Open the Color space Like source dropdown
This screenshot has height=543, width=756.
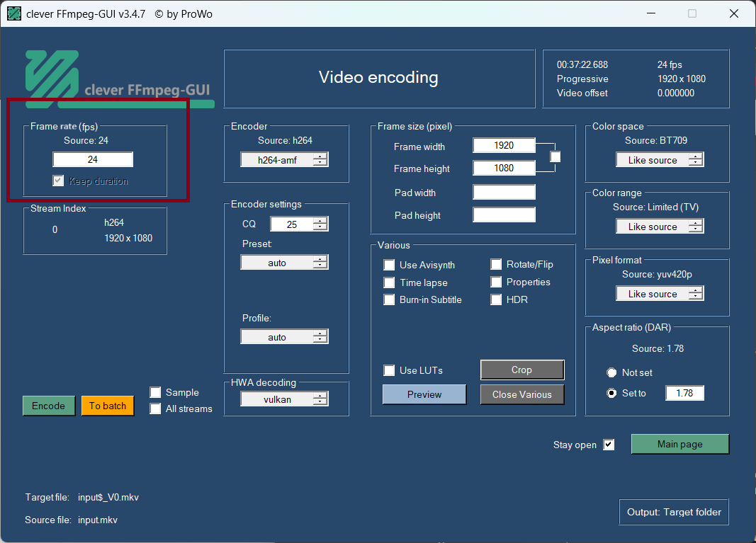(x=660, y=159)
